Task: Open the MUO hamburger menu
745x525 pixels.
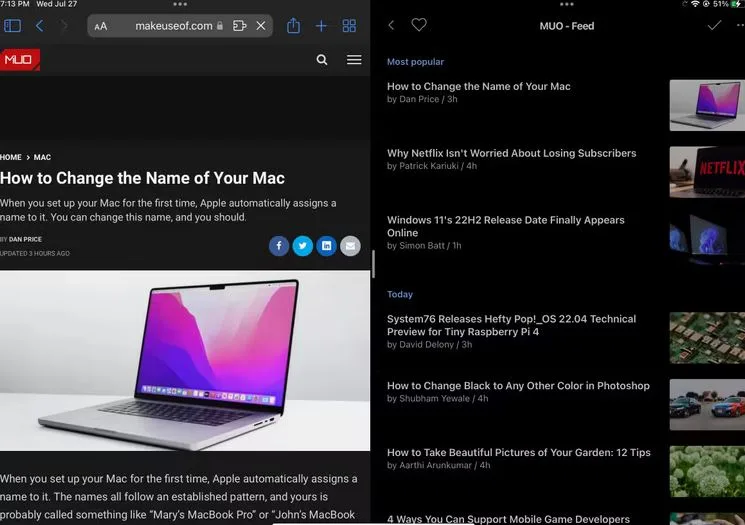Action: click(x=354, y=59)
